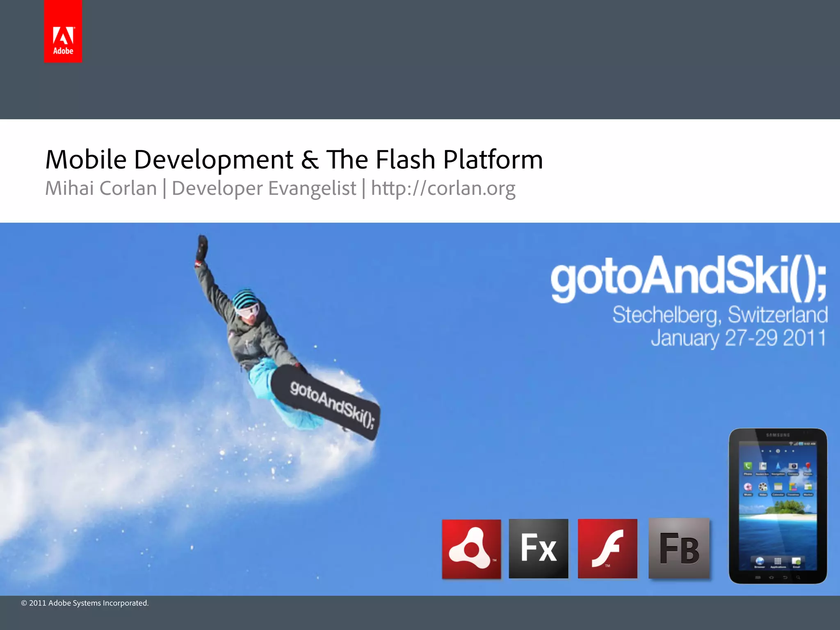Tap the Applications grid icon on tablet
The width and height of the screenshot is (840, 630).
click(x=778, y=561)
